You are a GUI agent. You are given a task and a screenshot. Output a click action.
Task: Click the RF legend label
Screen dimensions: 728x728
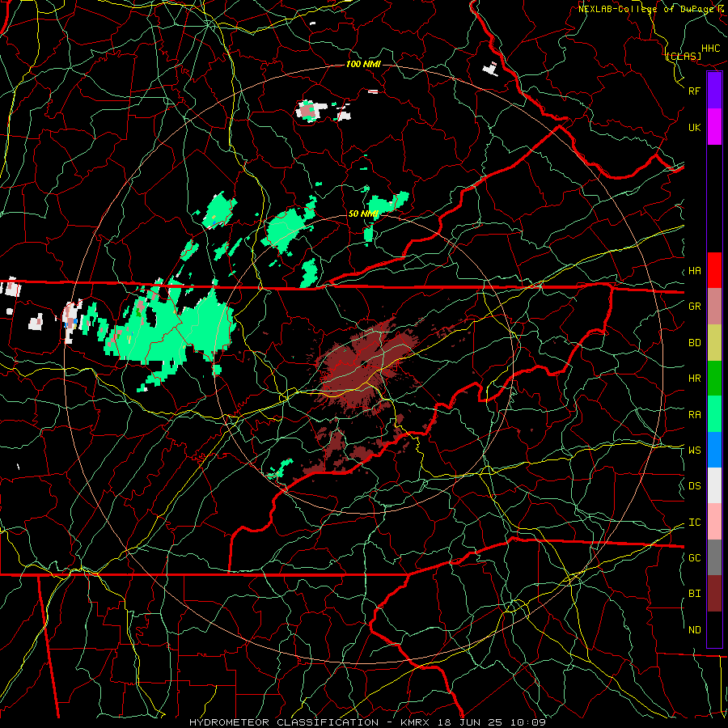coord(695,91)
